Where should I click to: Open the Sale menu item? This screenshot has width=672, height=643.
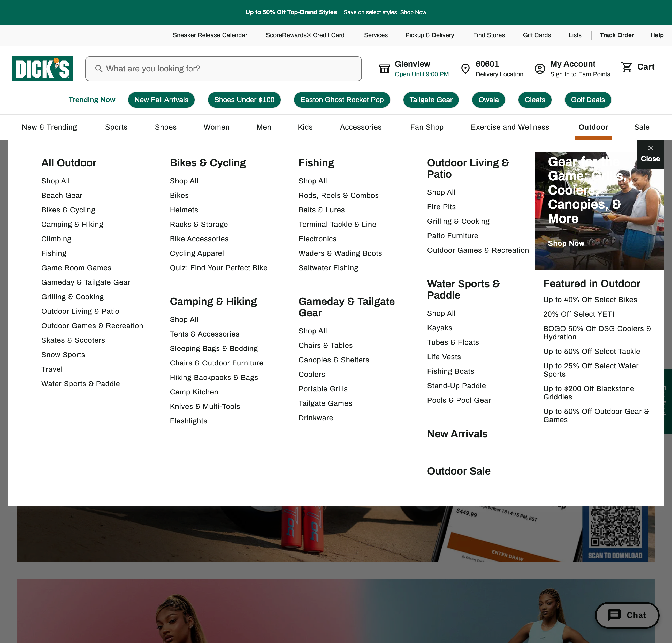[x=642, y=127]
